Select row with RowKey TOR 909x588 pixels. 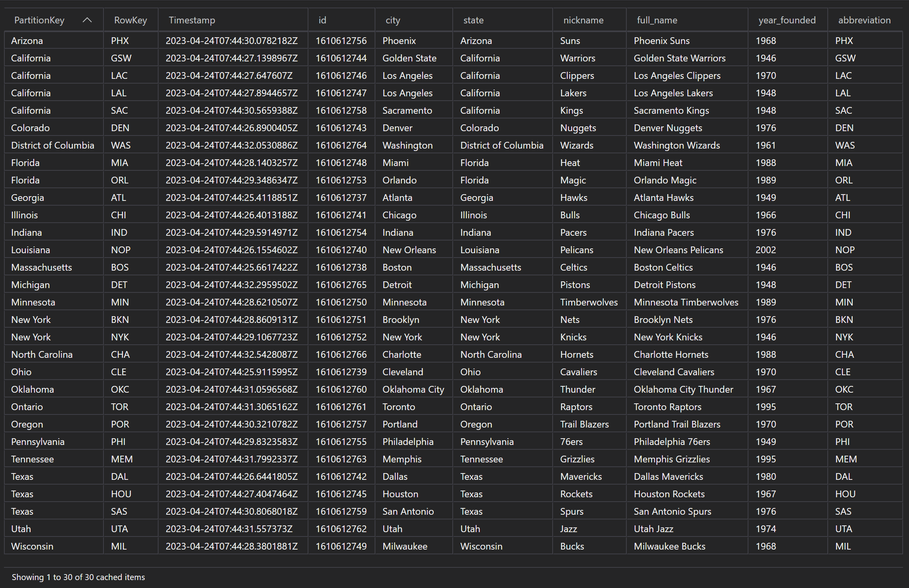[119, 407]
